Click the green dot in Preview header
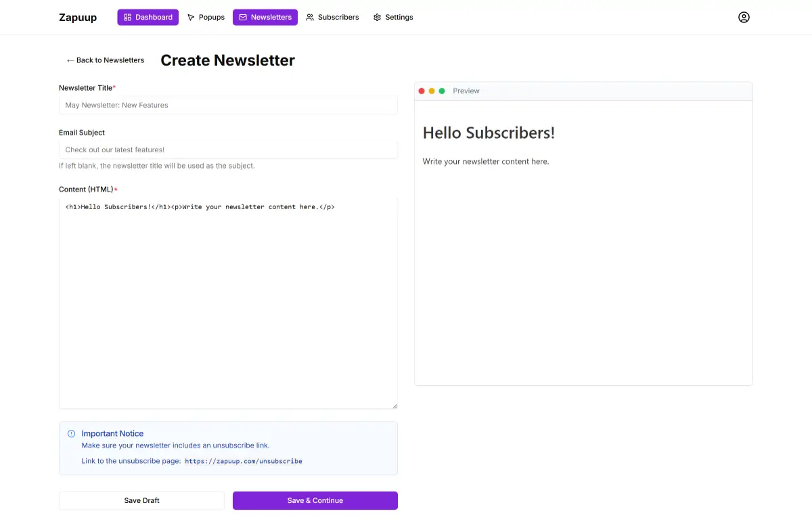 pyautogui.click(x=442, y=91)
